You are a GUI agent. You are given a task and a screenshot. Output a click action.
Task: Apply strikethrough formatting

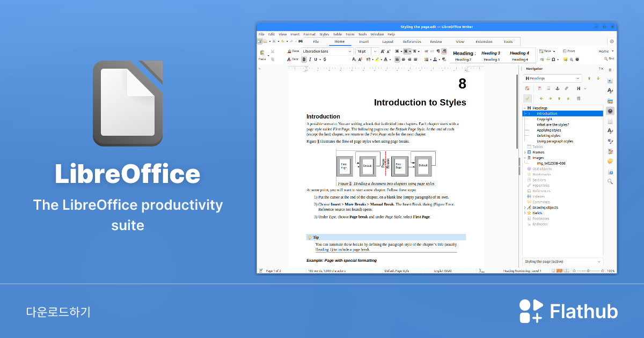point(324,59)
